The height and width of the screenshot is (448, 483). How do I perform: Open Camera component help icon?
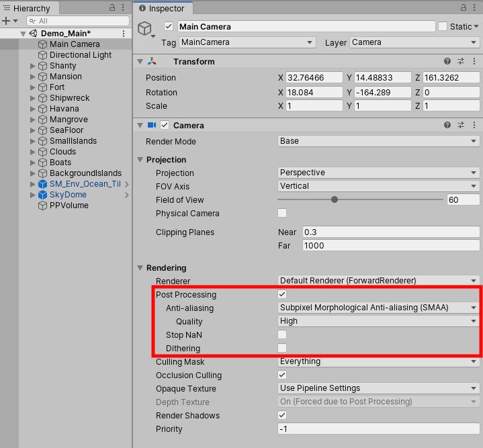click(x=447, y=125)
